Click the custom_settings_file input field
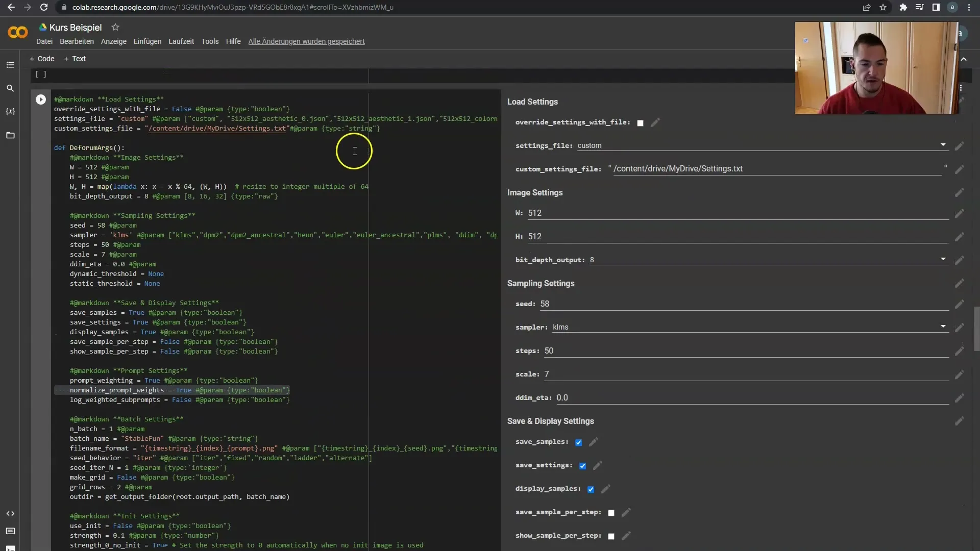Image resolution: width=980 pixels, height=551 pixels. coord(777,169)
